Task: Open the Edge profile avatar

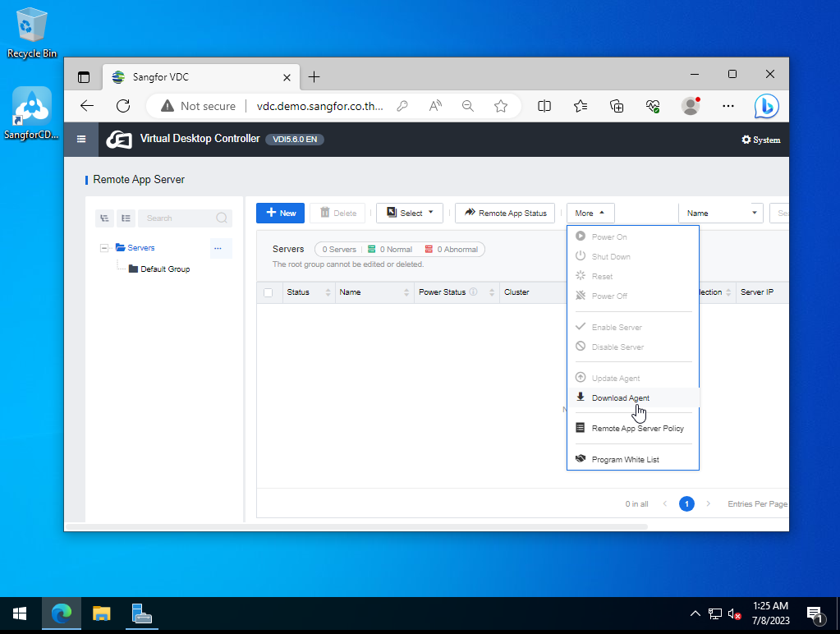Action: [691, 106]
